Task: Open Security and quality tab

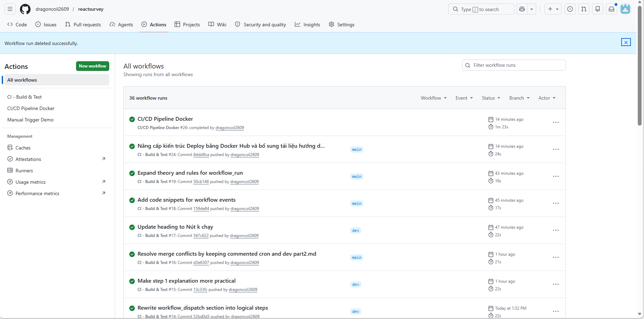Action: (261, 25)
